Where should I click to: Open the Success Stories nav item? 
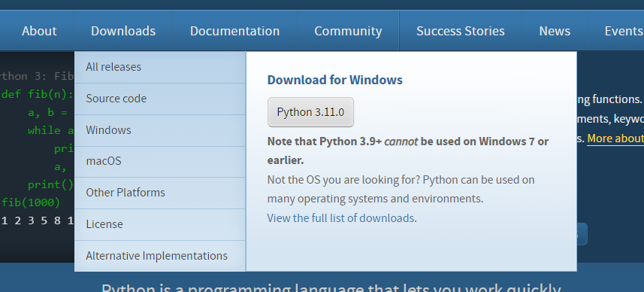click(x=461, y=31)
